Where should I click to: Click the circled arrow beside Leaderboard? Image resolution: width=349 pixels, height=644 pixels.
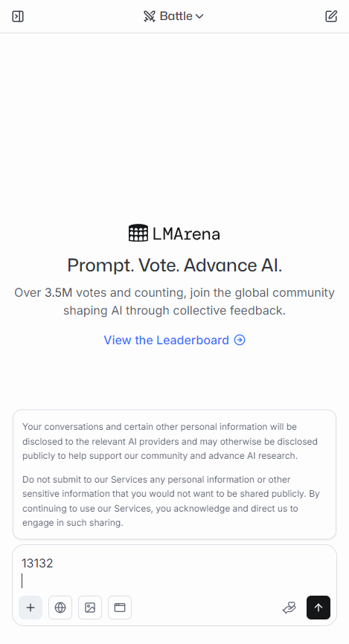pyautogui.click(x=240, y=340)
